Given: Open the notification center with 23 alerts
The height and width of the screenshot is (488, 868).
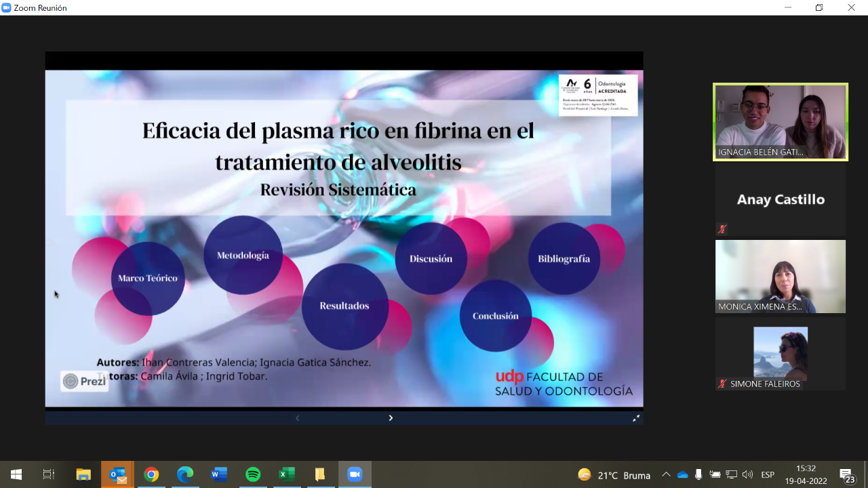Looking at the screenshot, I should 846,475.
